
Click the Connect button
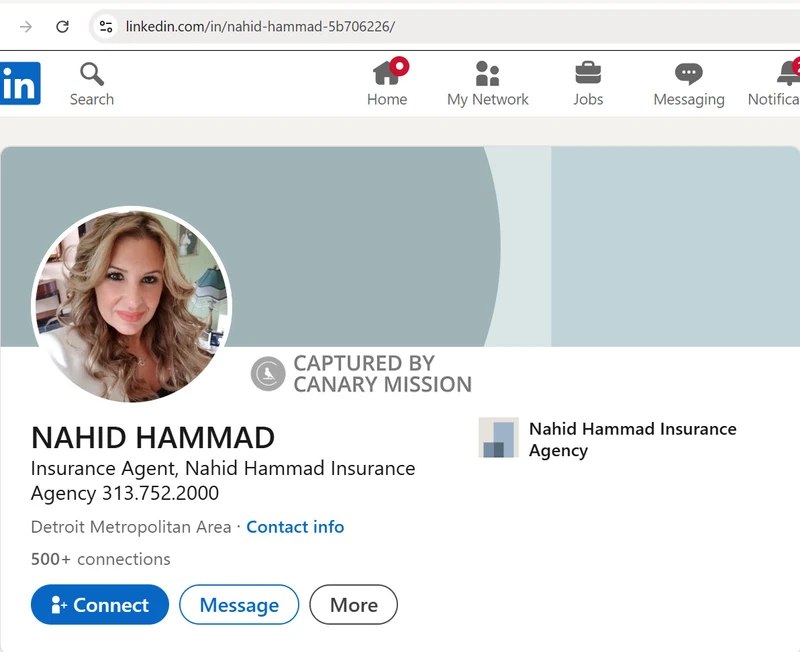tap(99, 605)
